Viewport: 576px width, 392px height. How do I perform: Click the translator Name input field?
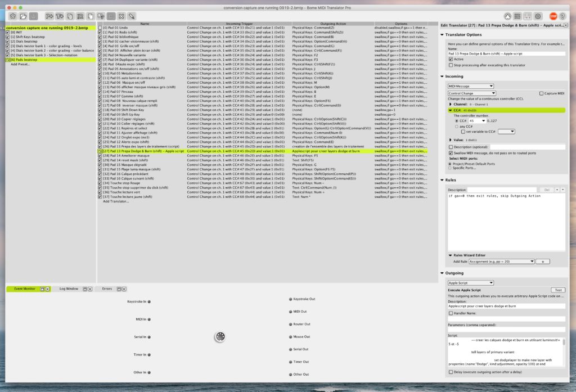506,53
